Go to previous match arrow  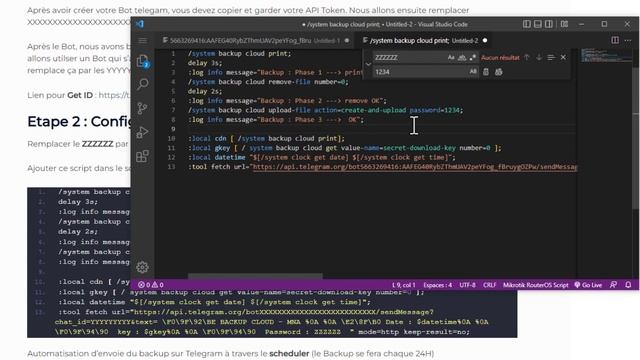pos(527,58)
